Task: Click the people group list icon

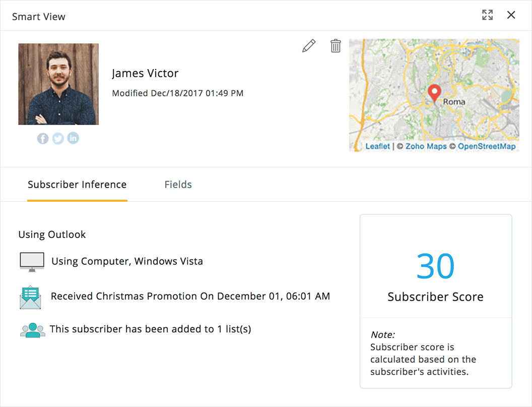Action: pos(33,330)
